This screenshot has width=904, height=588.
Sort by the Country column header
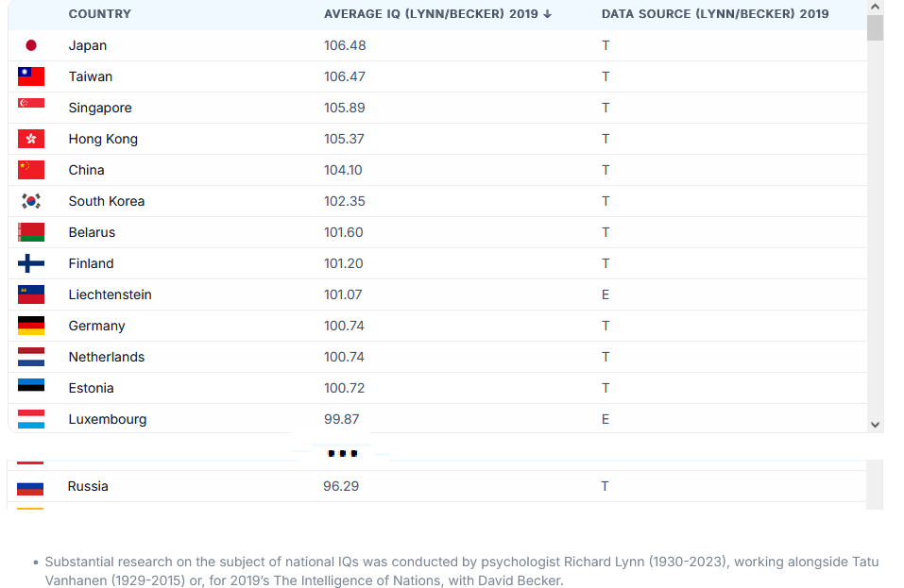(100, 14)
